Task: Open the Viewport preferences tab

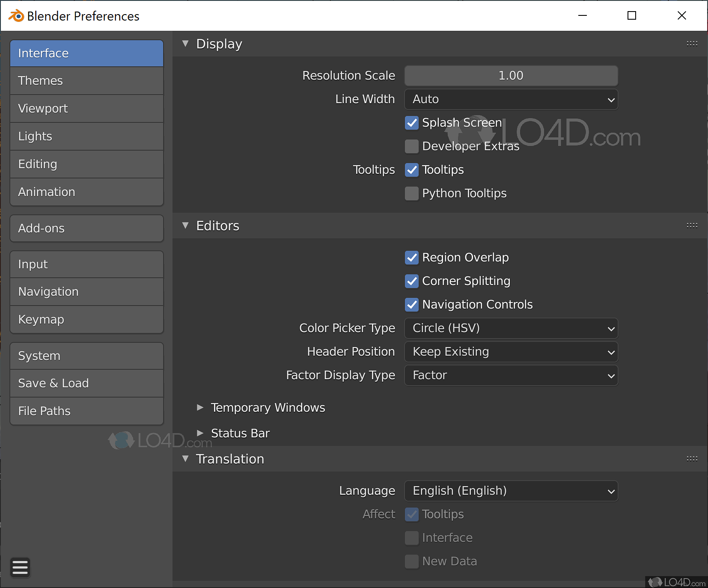Action: tap(86, 109)
